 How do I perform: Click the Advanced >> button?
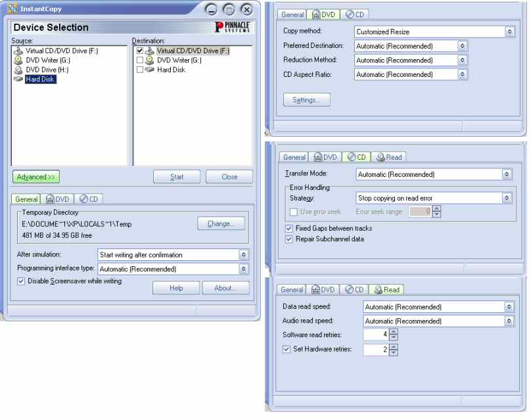click(36, 177)
